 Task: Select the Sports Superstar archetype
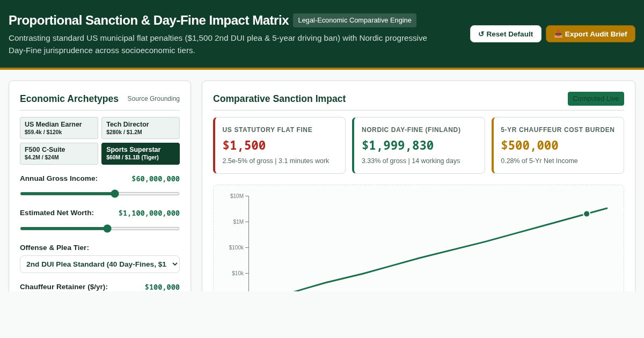point(141,153)
